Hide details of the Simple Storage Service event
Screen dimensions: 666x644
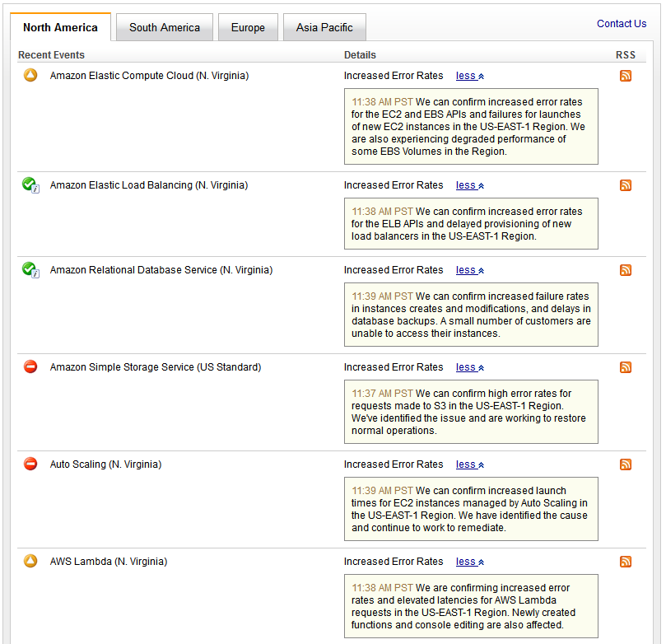tap(470, 367)
